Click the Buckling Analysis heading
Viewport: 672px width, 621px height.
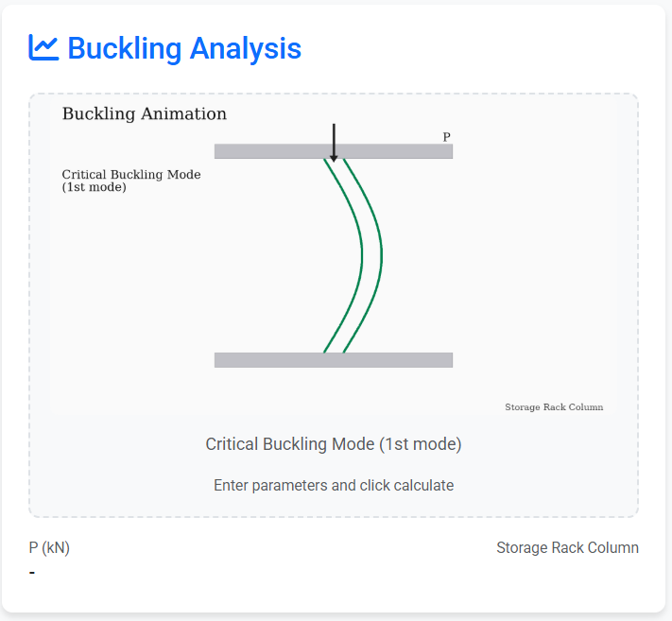click(184, 47)
